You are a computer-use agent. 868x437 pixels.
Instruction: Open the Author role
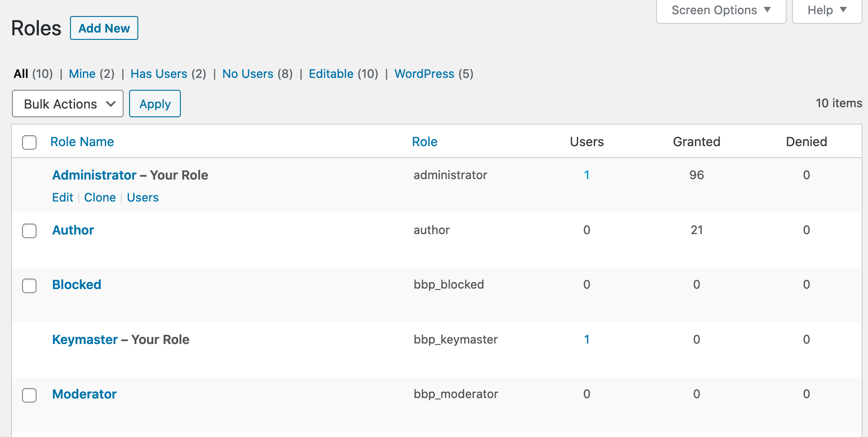coord(73,230)
